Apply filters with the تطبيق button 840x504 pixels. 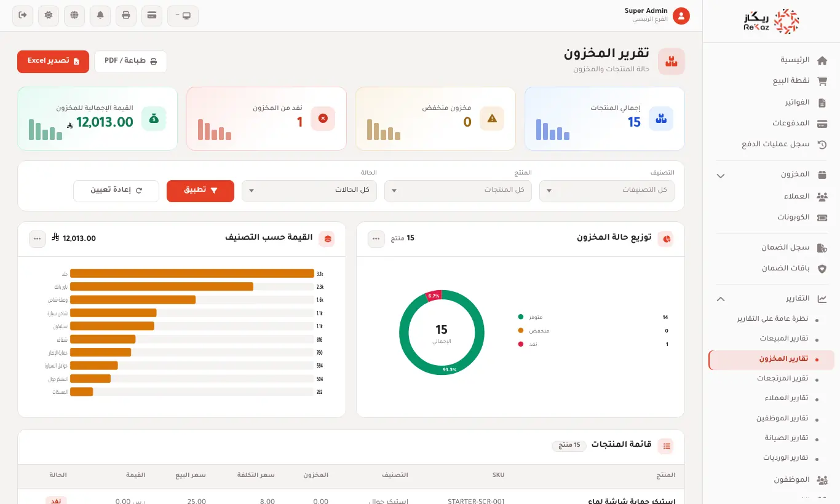(x=200, y=191)
